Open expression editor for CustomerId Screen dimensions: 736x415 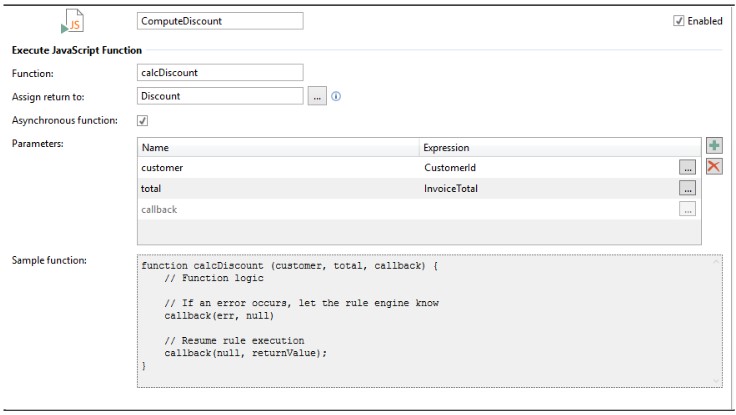pos(687,167)
